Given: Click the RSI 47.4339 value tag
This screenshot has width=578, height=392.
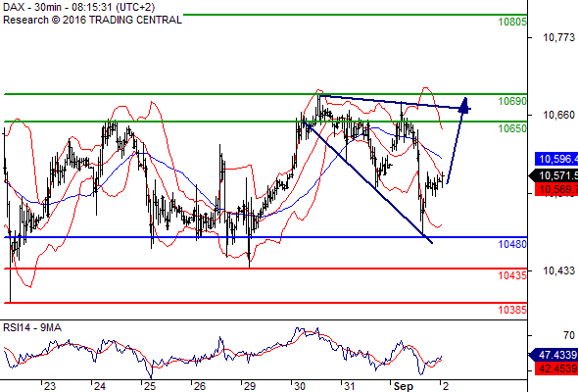Looking at the screenshot, I should [554, 355].
